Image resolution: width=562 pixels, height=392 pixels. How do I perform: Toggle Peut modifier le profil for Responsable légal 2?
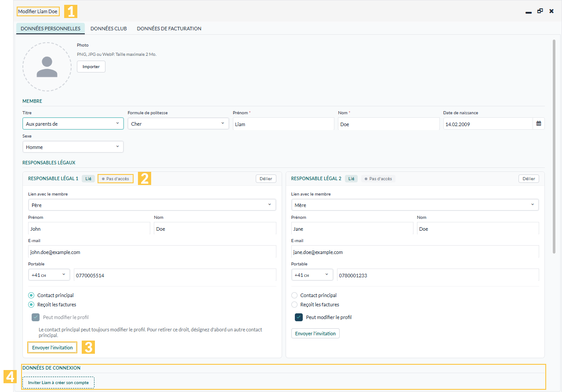(x=299, y=317)
